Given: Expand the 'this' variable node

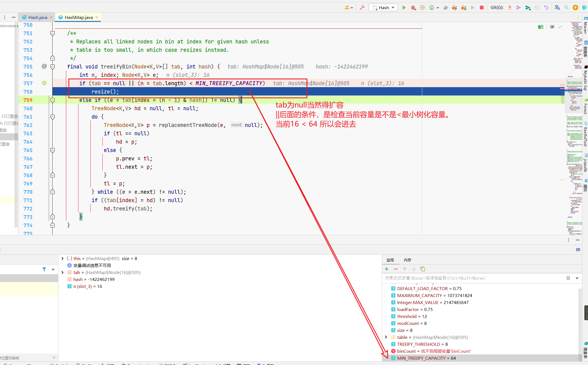Looking at the screenshot, I should tap(63, 258).
